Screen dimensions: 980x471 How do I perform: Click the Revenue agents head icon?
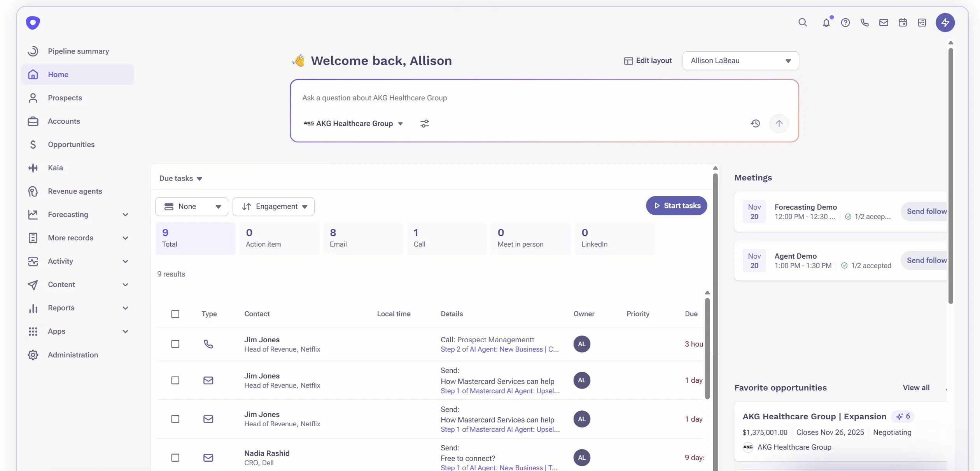[33, 191]
